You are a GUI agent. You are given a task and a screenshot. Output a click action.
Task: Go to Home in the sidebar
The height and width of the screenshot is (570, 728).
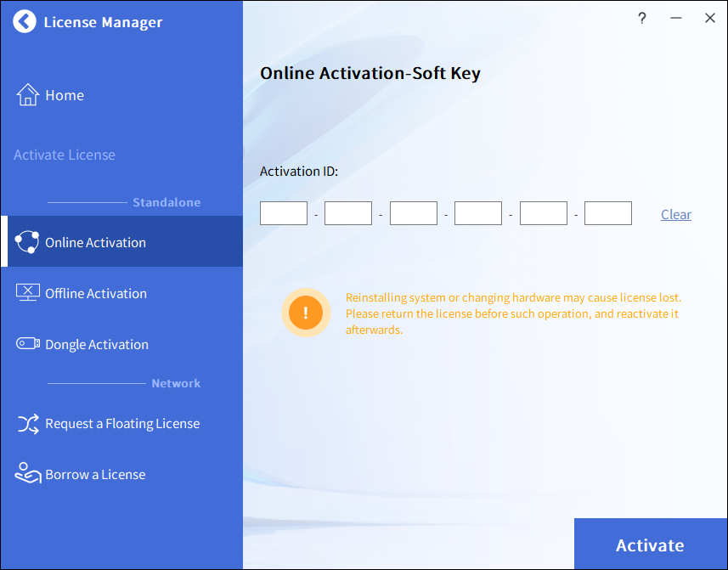pyautogui.click(x=65, y=95)
